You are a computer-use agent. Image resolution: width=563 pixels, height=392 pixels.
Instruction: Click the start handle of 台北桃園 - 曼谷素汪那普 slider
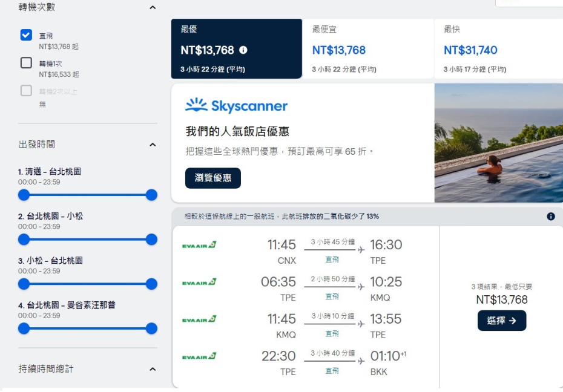(x=24, y=328)
